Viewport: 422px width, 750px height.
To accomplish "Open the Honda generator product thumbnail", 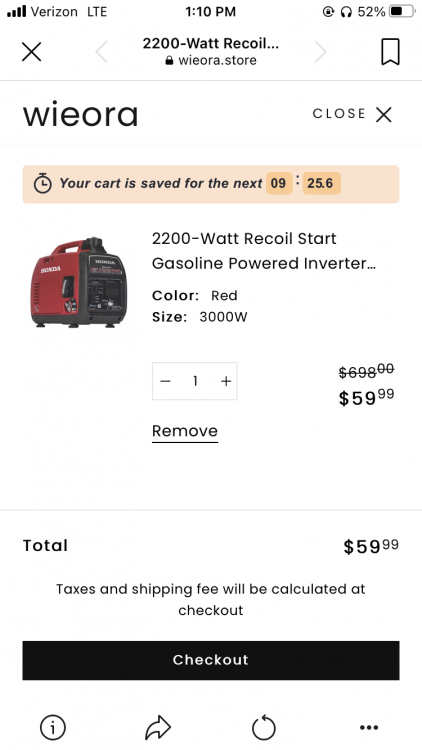I will (78, 282).
